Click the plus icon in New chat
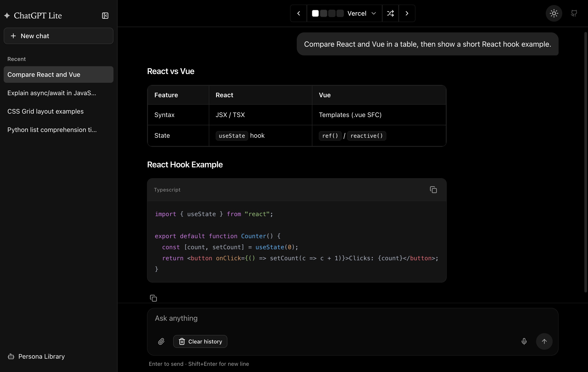588x372 pixels. click(13, 36)
